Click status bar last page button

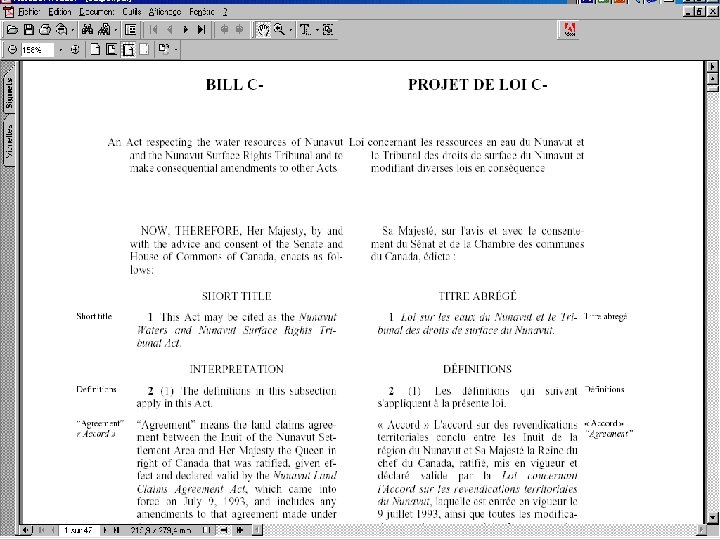pyautogui.click(x=117, y=530)
